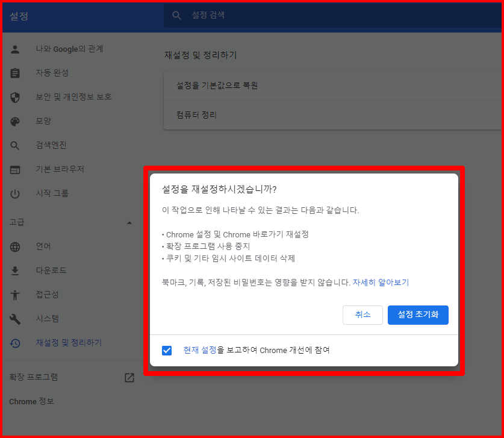Confirm with the 설정 초기화 button
Viewport: 504px width, 438px height.
tap(418, 315)
